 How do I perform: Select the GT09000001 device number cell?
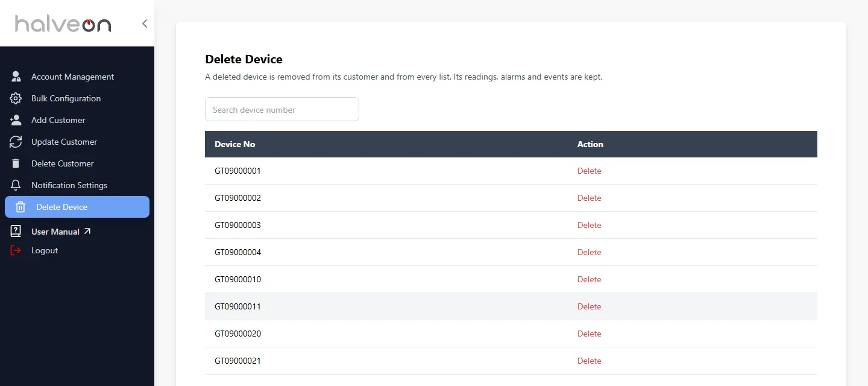[237, 171]
